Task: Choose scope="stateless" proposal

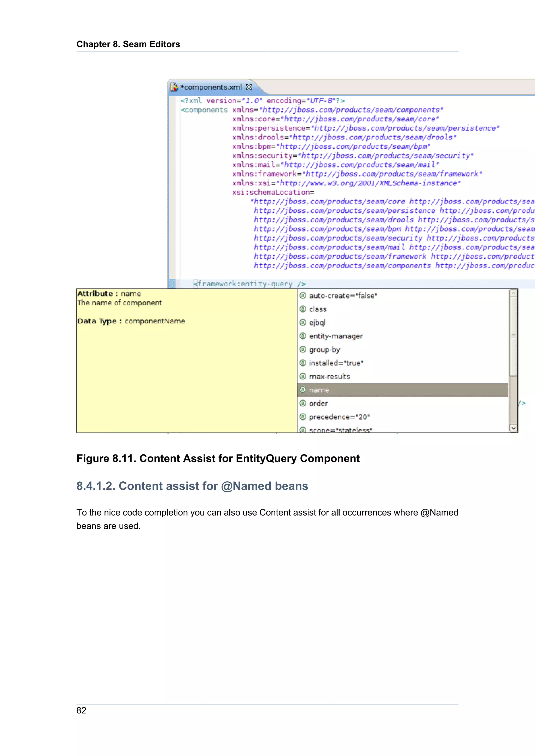Action: (x=403, y=429)
